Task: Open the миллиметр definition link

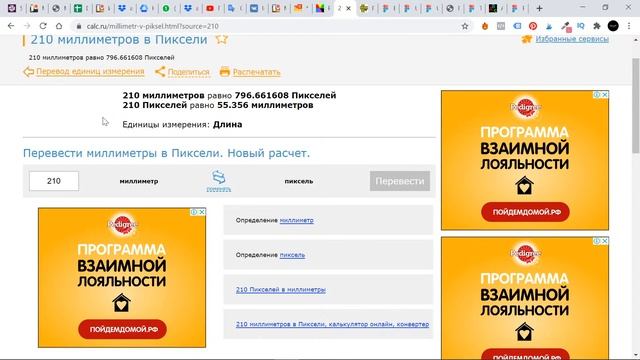Action: (x=296, y=220)
